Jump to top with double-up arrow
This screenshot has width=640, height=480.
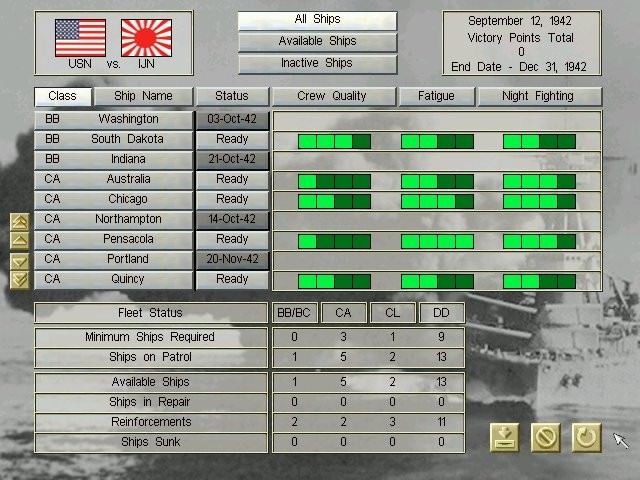[19, 221]
